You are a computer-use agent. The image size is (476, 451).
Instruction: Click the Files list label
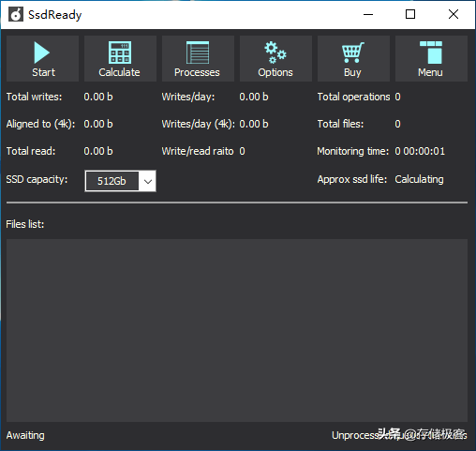25,224
